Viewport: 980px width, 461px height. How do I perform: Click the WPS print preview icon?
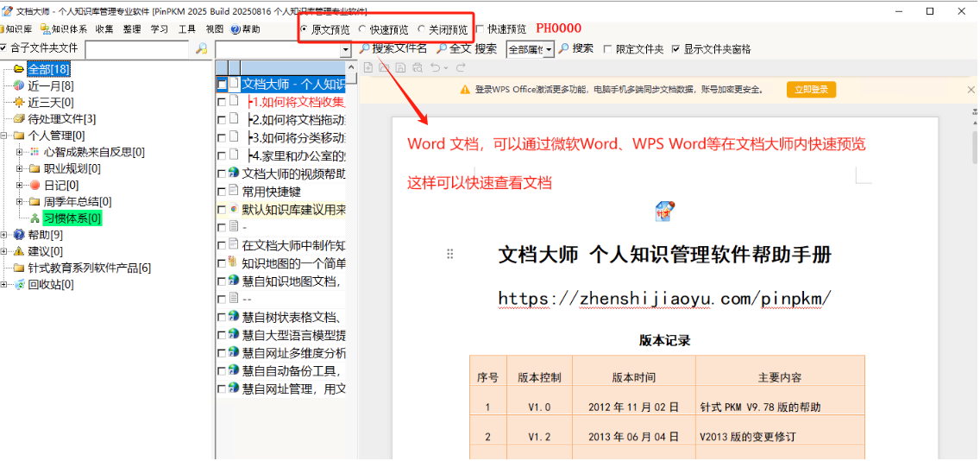[416, 67]
